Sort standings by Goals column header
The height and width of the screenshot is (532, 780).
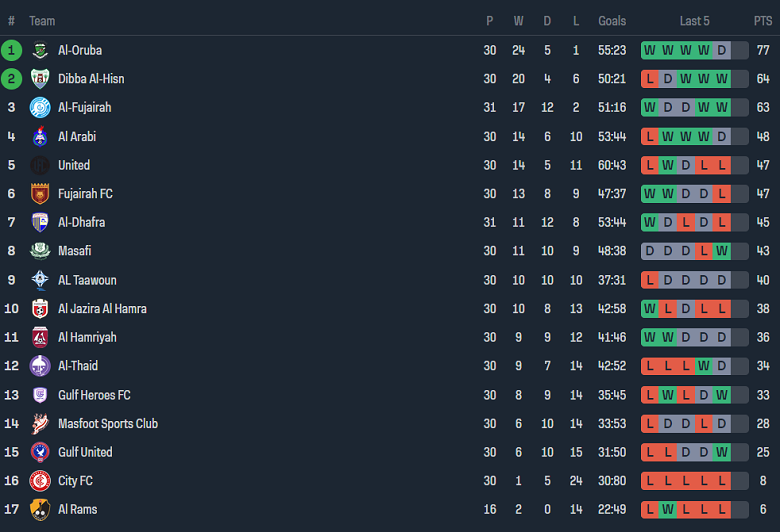(612, 21)
